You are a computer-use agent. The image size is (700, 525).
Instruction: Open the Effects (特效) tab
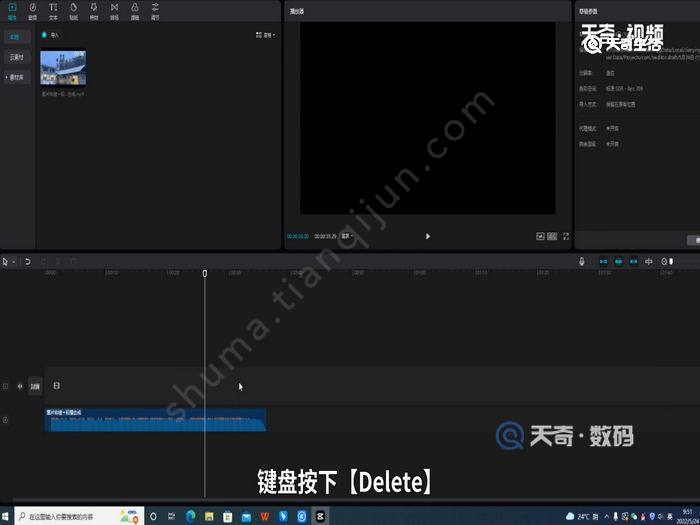pos(94,11)
